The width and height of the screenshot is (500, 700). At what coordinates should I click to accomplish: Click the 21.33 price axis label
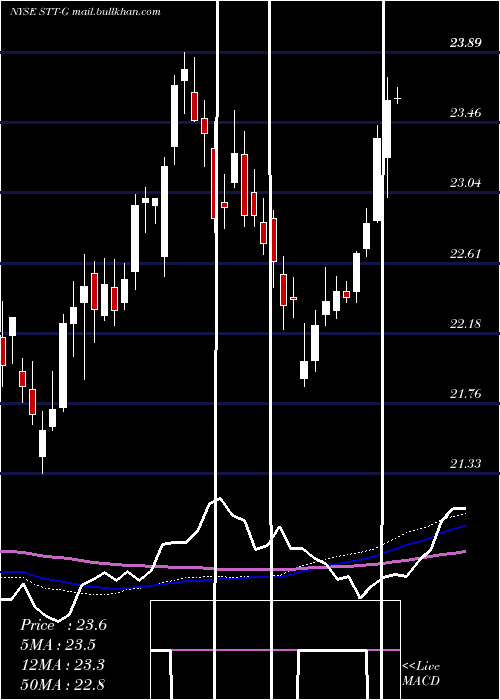466,464
